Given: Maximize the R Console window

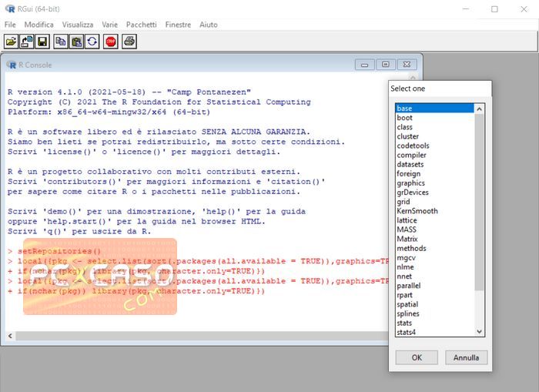Looking at the screenshot, I should [x=386, y=65].
